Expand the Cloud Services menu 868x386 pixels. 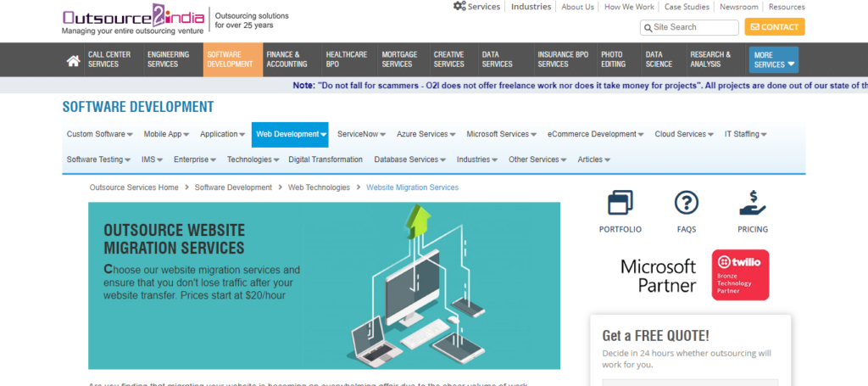(684, 134)
